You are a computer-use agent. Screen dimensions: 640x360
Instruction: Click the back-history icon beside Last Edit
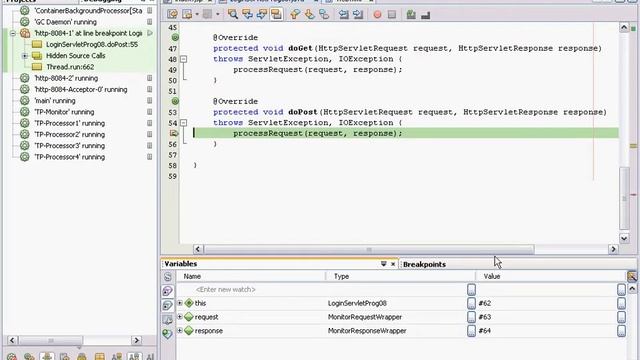pyautogui.click(x=187, y=15)
